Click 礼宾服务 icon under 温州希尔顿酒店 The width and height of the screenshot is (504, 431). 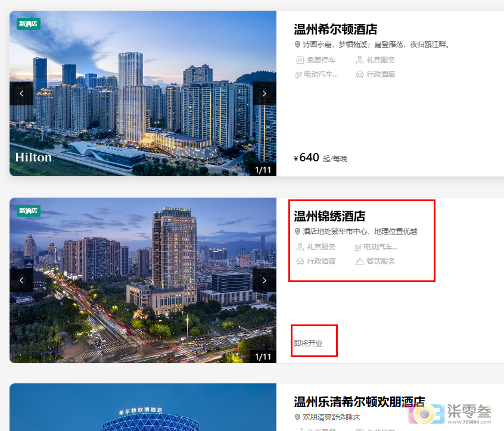[360, 60]
